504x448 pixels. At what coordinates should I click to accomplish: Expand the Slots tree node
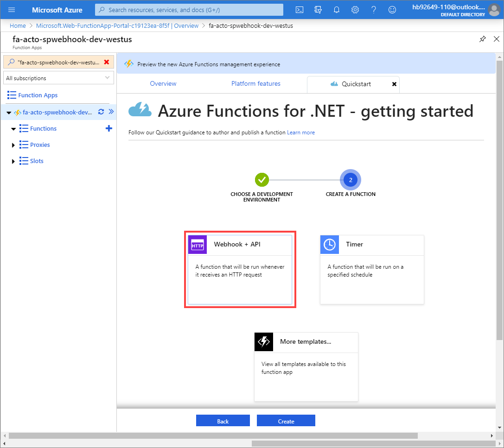13,161
